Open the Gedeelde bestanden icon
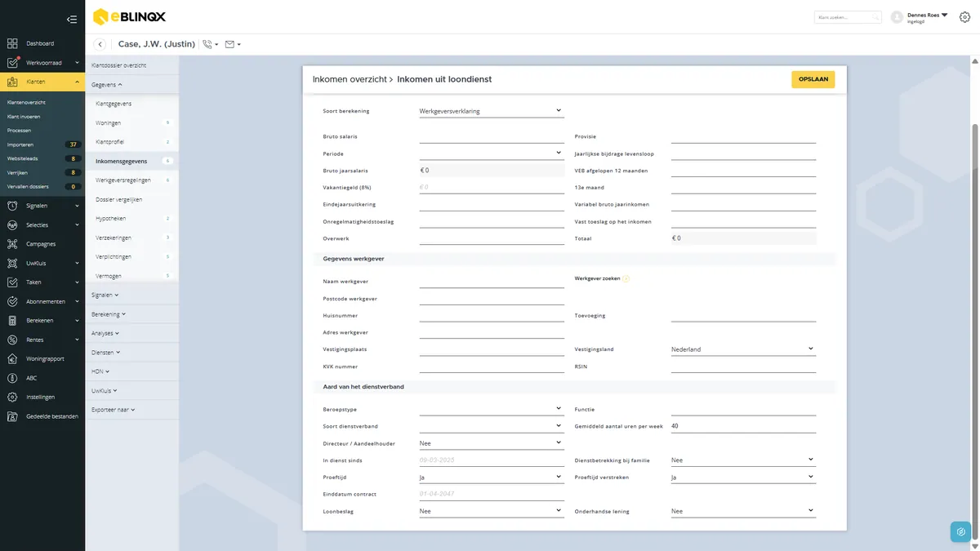Image resolution: width=980 pixels, height=551 pixels. point(12,416)
